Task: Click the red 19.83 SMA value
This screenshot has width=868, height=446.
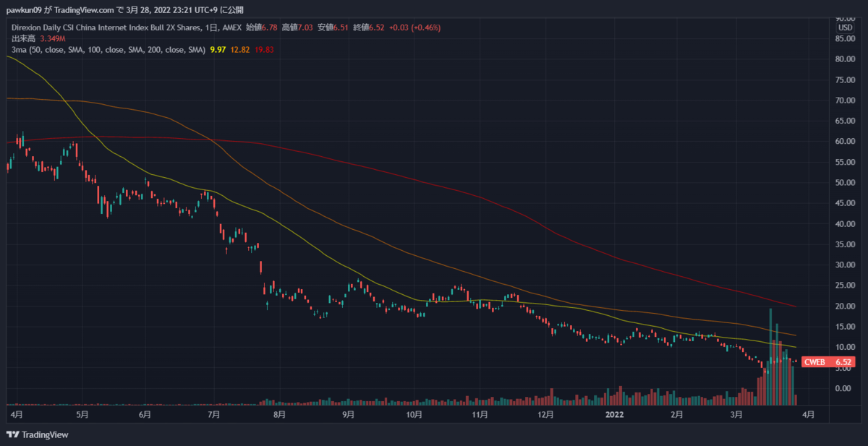Action: click(264, 49)
